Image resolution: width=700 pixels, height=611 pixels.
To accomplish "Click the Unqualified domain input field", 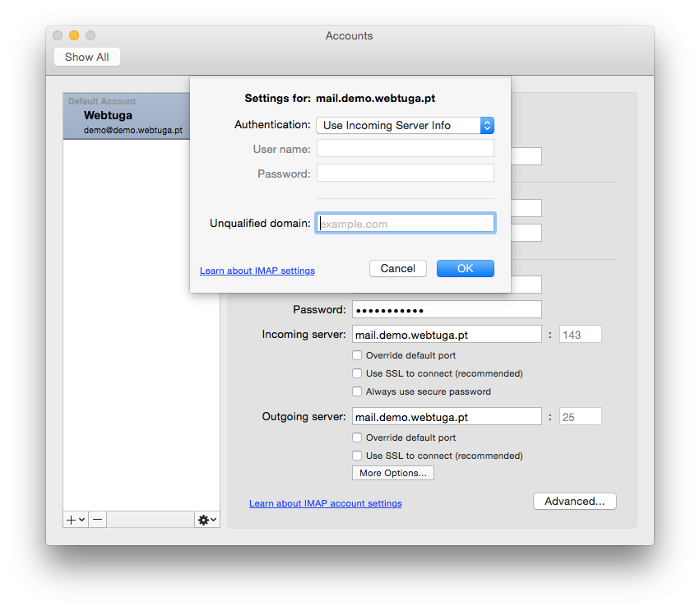I will click(405, 223).
